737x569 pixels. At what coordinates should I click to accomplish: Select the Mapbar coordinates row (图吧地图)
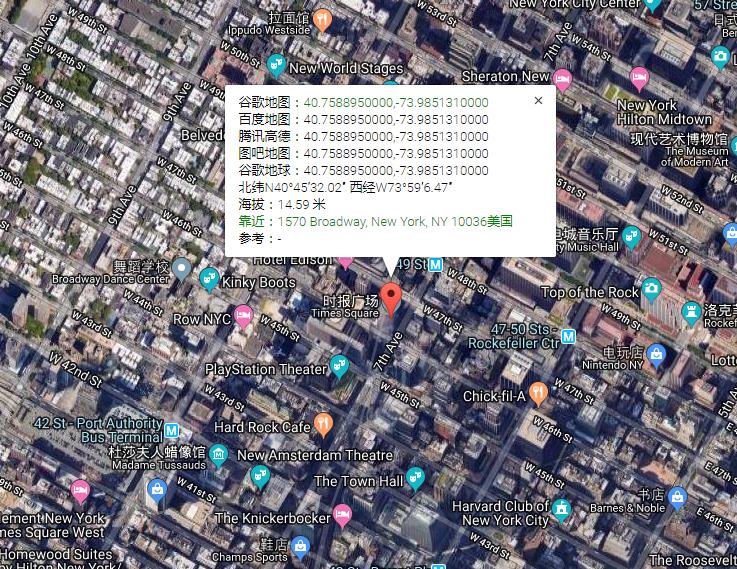363,153
